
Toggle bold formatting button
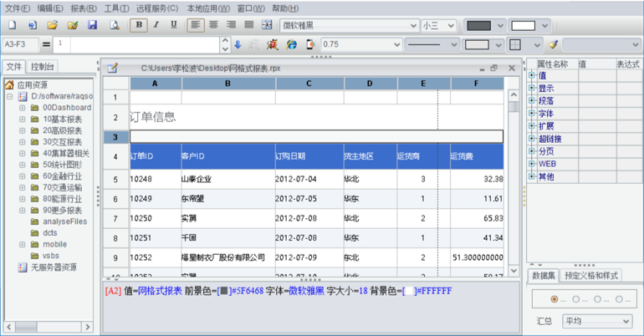[x=139, y=26]
